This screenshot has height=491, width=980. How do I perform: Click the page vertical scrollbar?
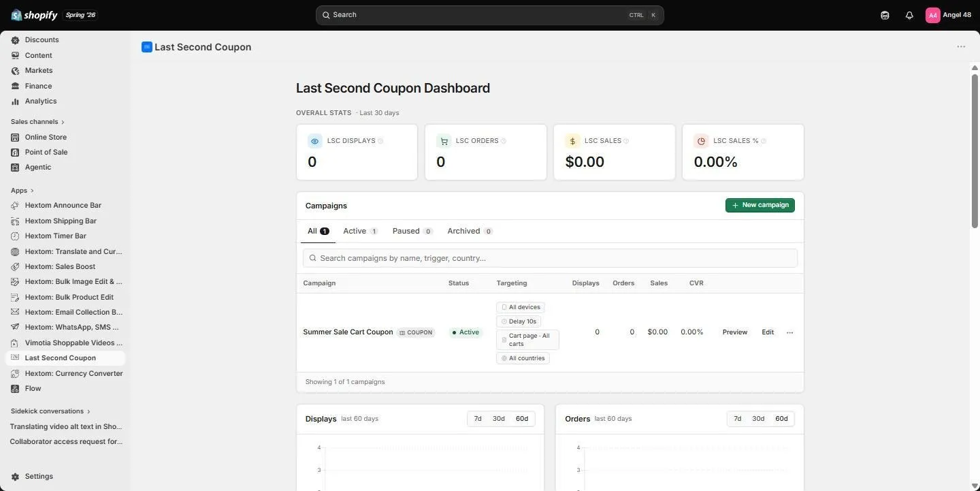pos(975,150)
